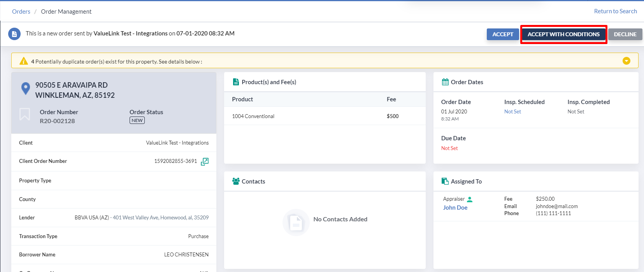Expand the duplicate orders warning details
644x272 pixels.
(626, 61)
